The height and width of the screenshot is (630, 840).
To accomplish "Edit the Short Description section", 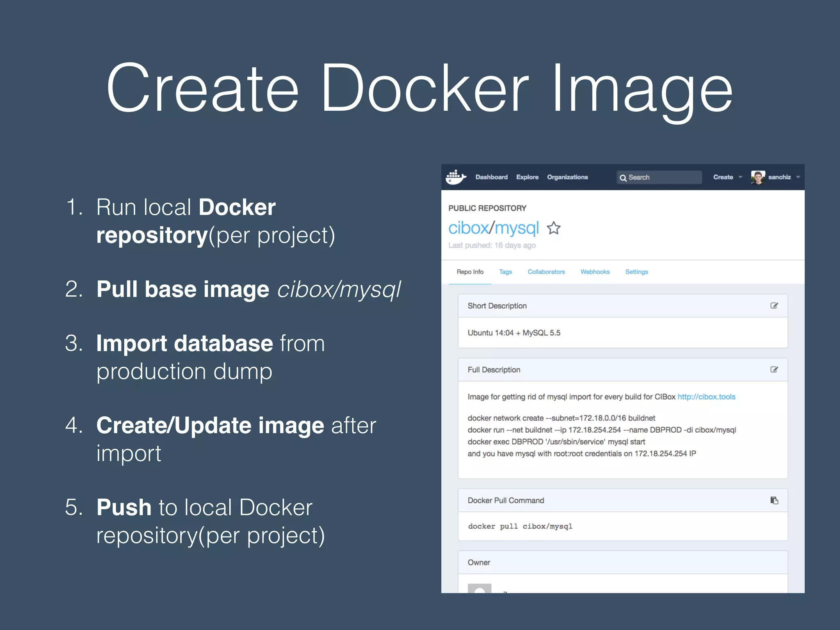I will 774,306.
